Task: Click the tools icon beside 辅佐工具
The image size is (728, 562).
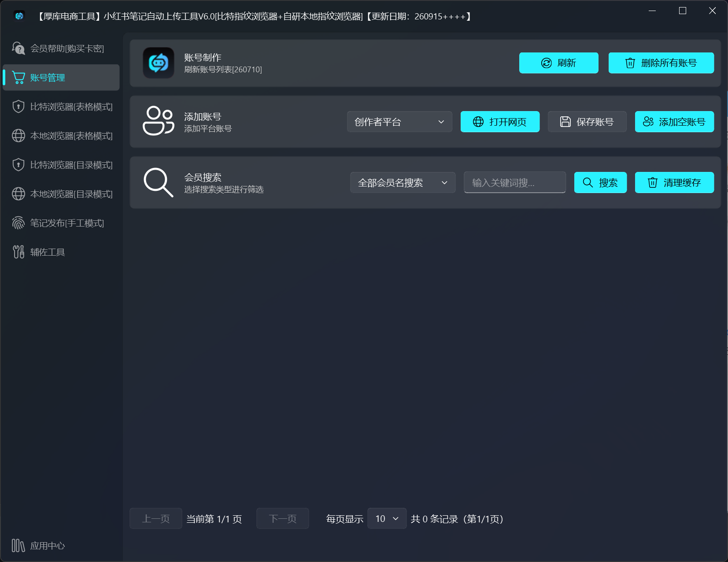Action: point(18,252)
